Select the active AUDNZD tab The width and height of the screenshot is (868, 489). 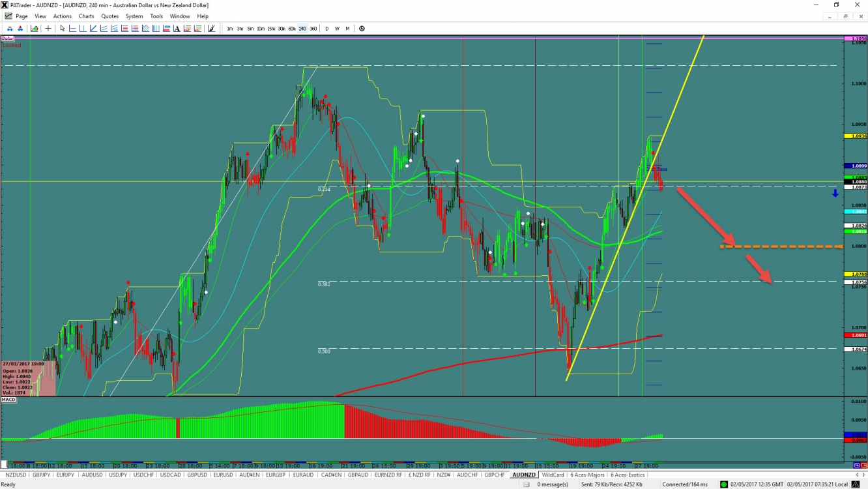524,475
